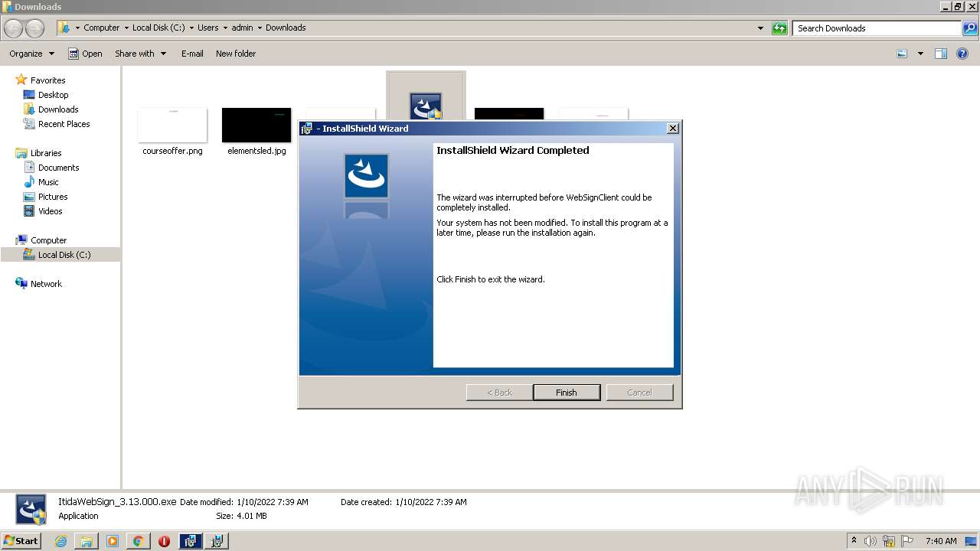Open the Pictures library
The width and height of the screenshot is (980, 551).
coord(53,197)
